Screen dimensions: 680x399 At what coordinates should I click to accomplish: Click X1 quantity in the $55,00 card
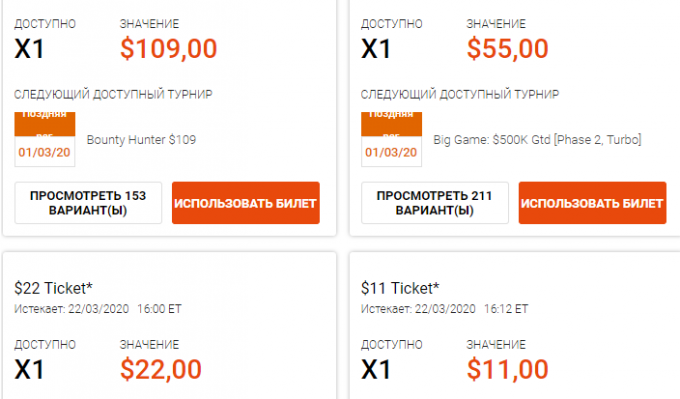pos(376,49)
